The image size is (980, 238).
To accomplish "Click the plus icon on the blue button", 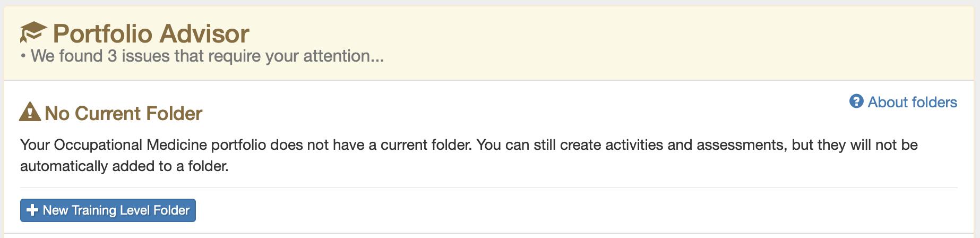I will pyautogui.click(x=32, y=210).
